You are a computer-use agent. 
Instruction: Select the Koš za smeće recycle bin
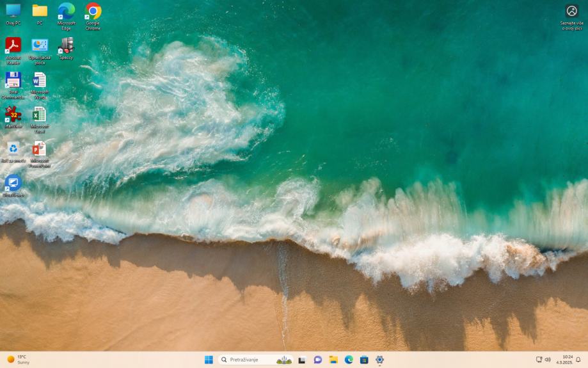click(x=13, y=152)
